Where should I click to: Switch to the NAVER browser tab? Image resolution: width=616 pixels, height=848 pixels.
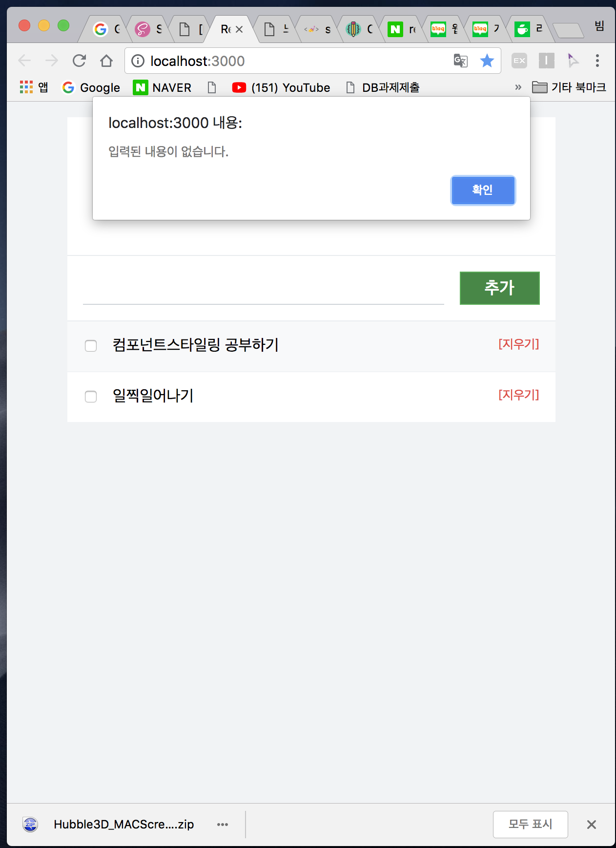click(395, 28)
